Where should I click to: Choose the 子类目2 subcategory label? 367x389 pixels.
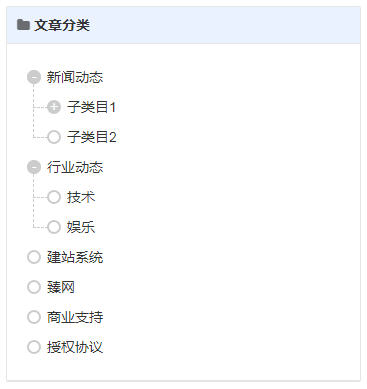click(x=91, y=137)
